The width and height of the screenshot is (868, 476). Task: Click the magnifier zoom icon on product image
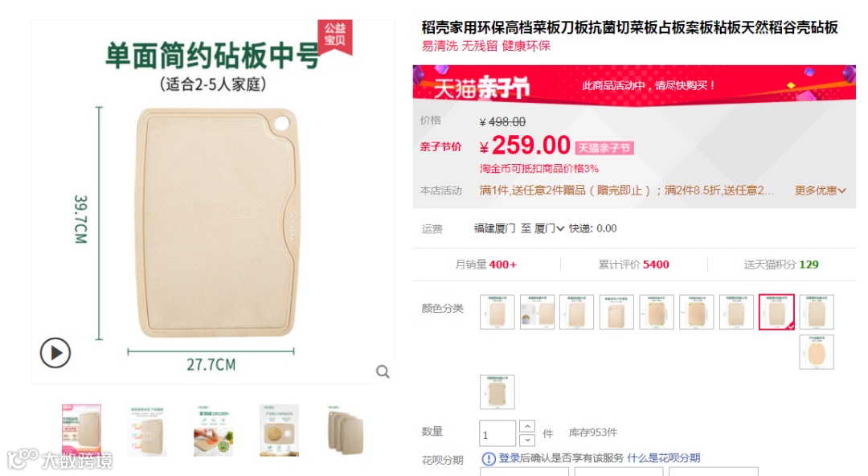383,371
